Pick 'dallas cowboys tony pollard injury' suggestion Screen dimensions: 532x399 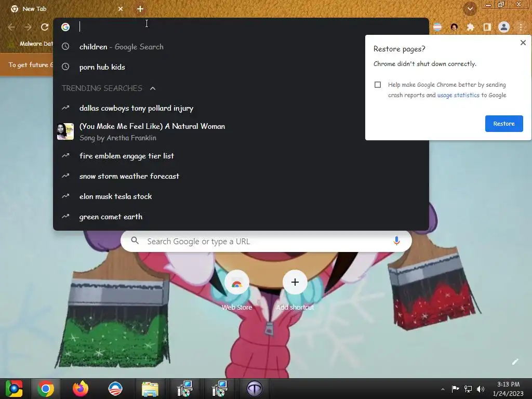pos(241,108)
